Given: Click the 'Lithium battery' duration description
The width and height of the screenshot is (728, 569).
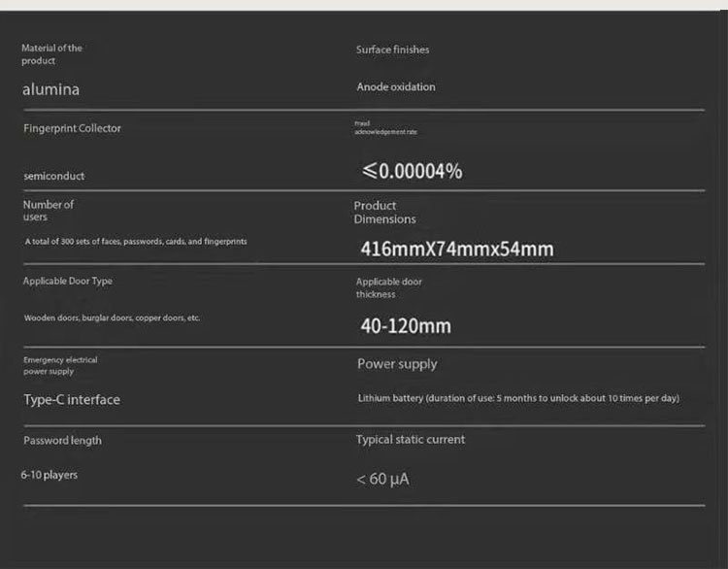Looking at the screenshot, I should 518,398.
